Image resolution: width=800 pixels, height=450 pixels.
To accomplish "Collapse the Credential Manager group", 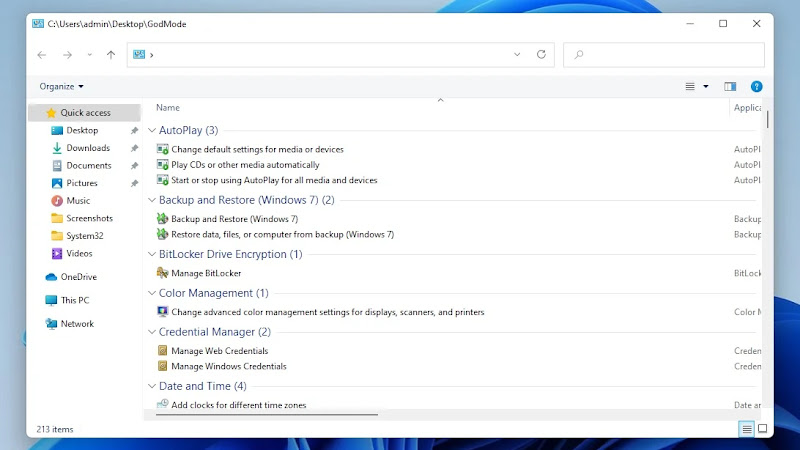I will (152, 332).
